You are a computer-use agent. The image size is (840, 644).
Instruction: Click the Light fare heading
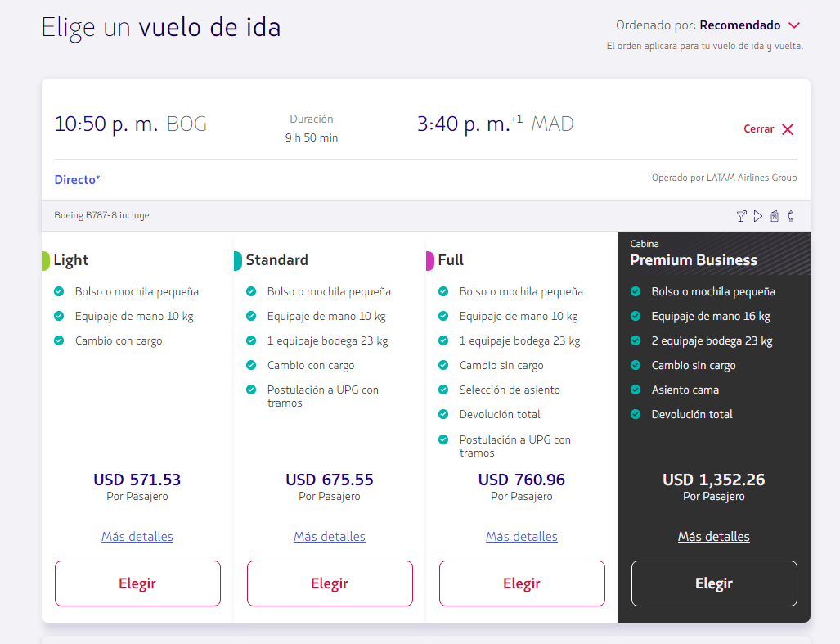coord(70,260)
